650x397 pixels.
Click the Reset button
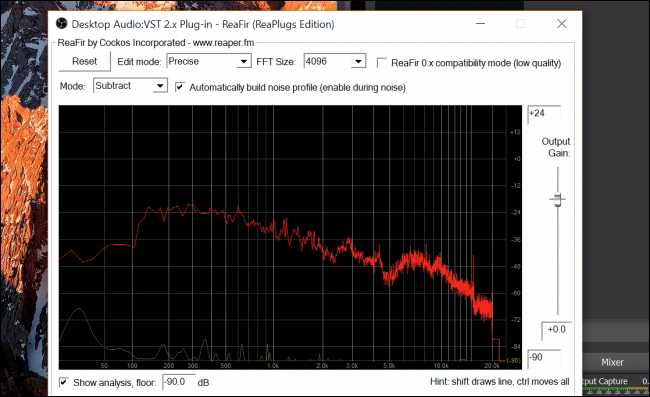[85, 61]
